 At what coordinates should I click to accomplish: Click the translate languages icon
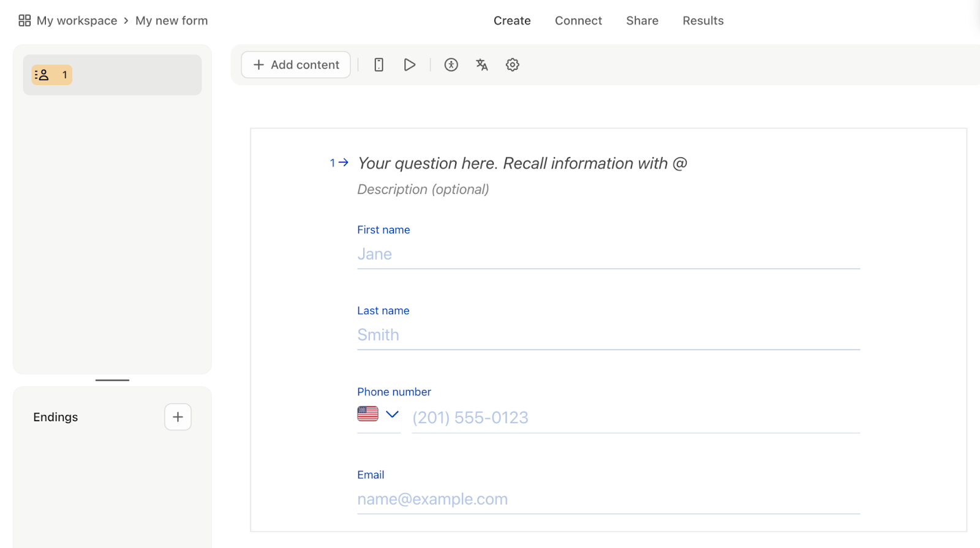[482, 65]
